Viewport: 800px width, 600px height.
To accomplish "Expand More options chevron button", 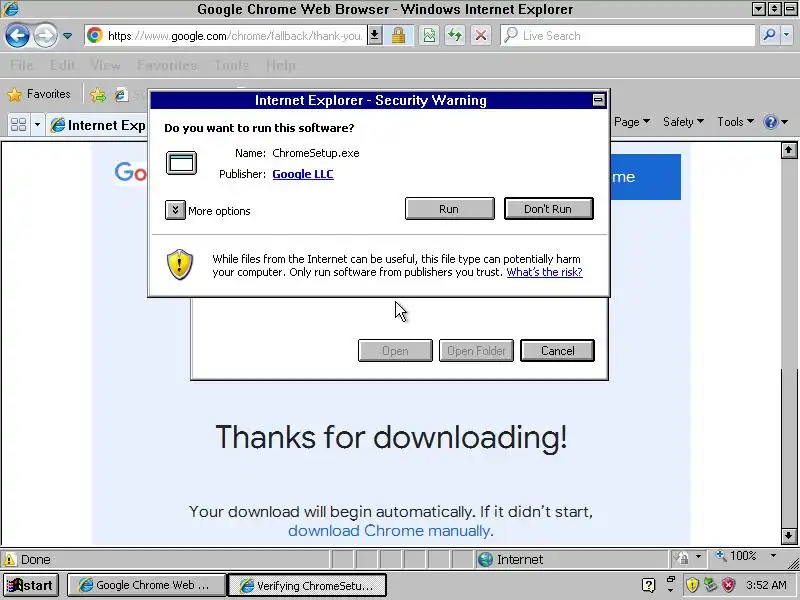I will [x=175, y=210].
